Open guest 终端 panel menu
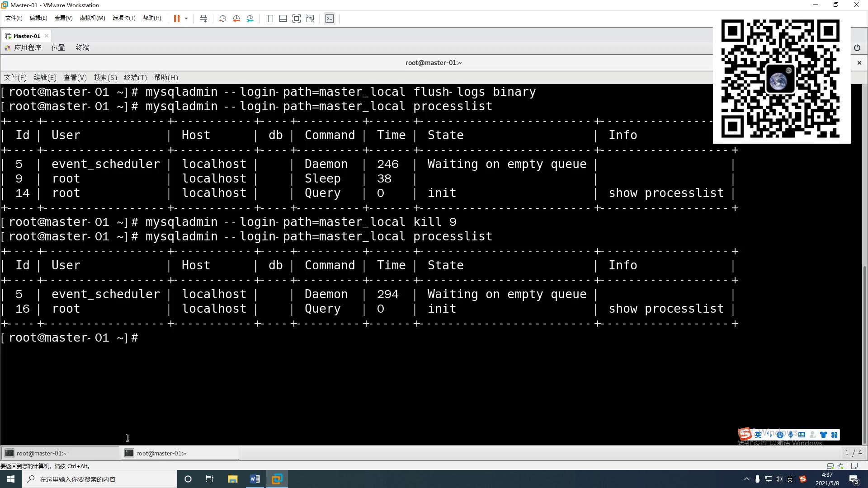The image size is (868, 488). click(82, 47)
